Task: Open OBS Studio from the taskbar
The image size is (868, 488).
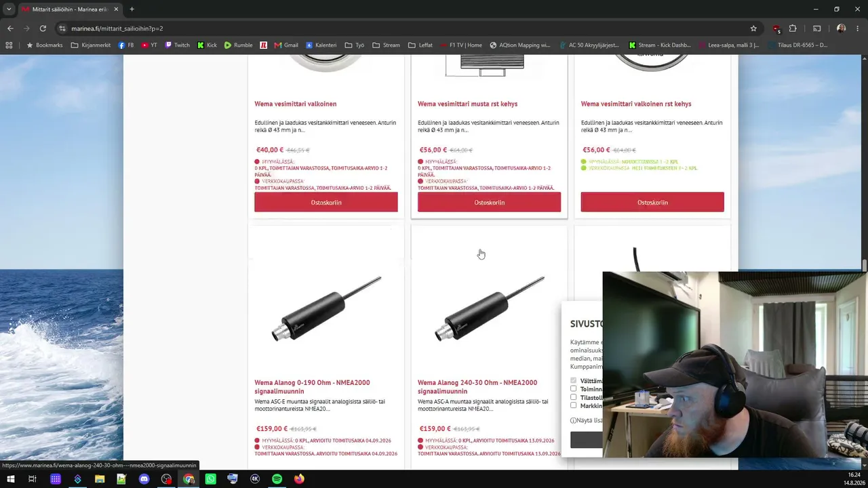Action: point(166,479)
